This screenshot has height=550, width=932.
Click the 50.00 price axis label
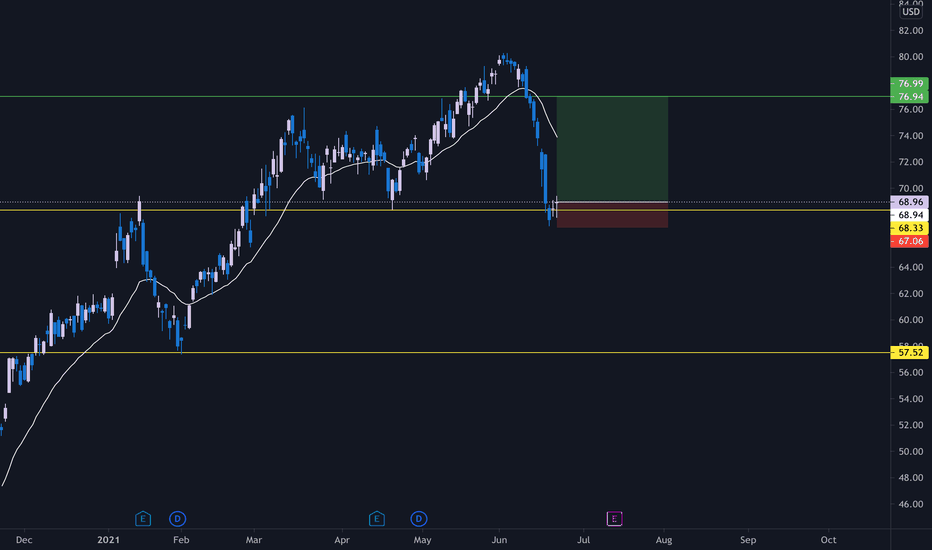click(x=911, y=451)
